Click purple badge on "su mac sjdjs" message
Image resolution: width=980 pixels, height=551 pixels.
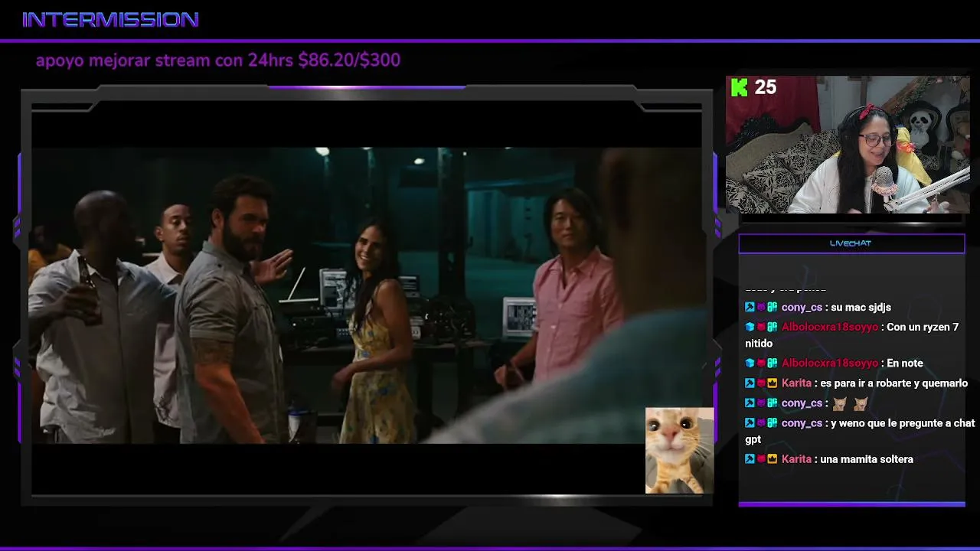tap(761, 308)
